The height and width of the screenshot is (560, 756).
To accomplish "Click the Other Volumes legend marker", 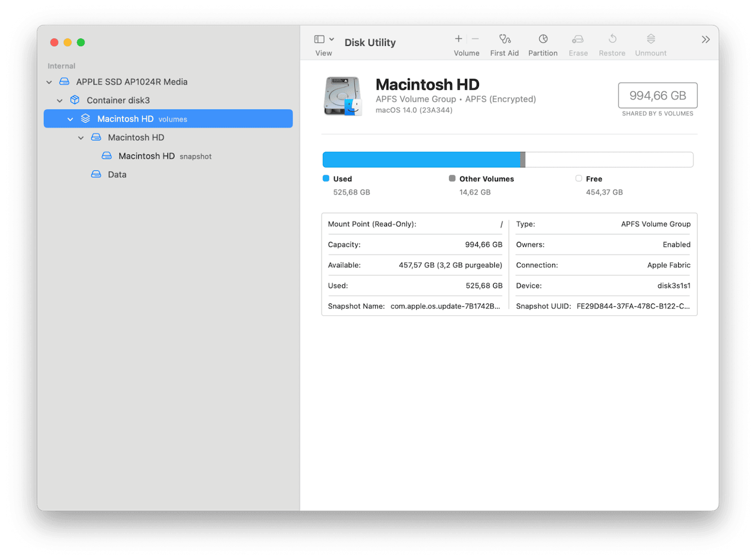I will (x=451, y=178).
